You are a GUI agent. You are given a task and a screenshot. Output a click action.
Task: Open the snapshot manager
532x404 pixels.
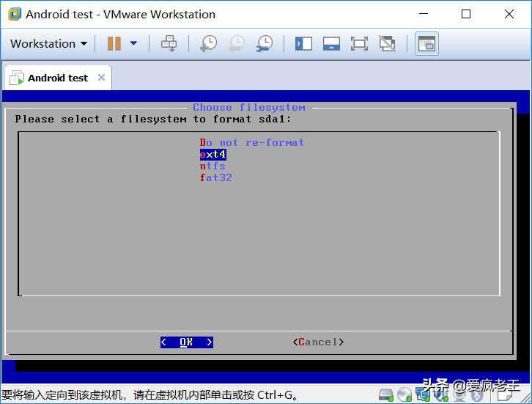pyautogui.click(x=265, y=44)
